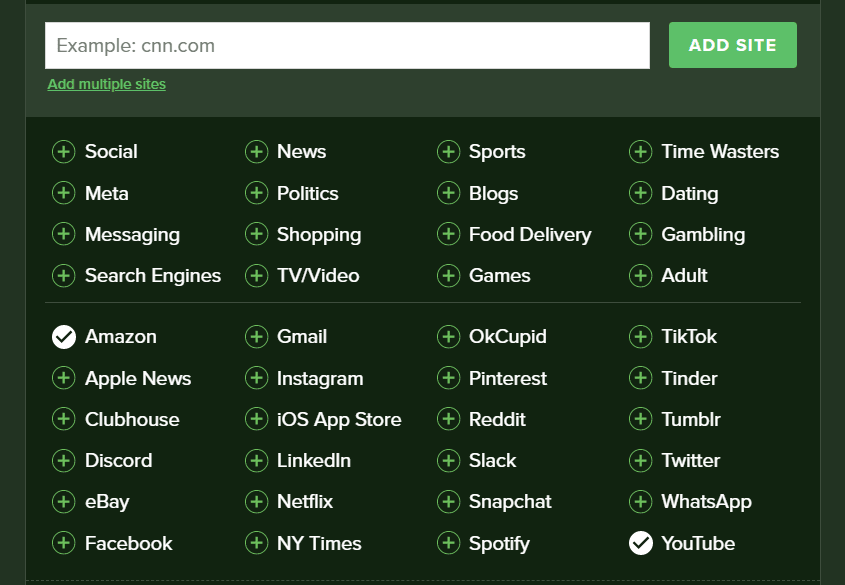Click plus icon next to Gambling
845x585 pixels.
point(640,234)
